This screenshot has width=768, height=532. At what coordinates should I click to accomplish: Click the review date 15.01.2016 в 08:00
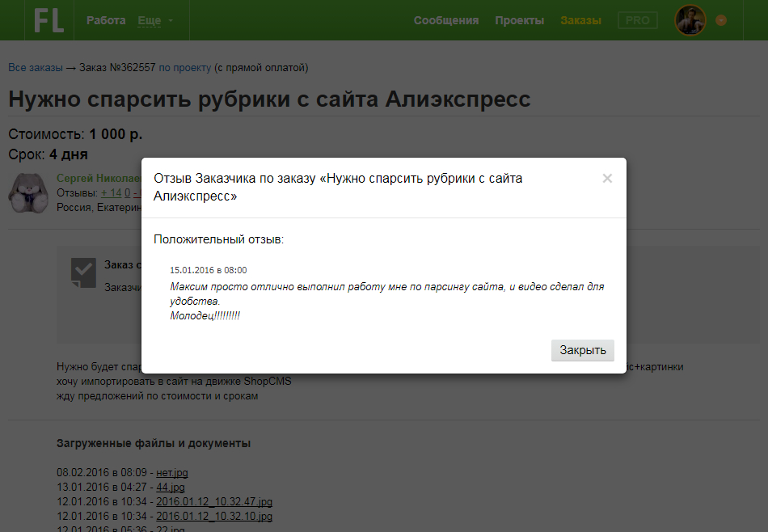(x=208, y=270)
